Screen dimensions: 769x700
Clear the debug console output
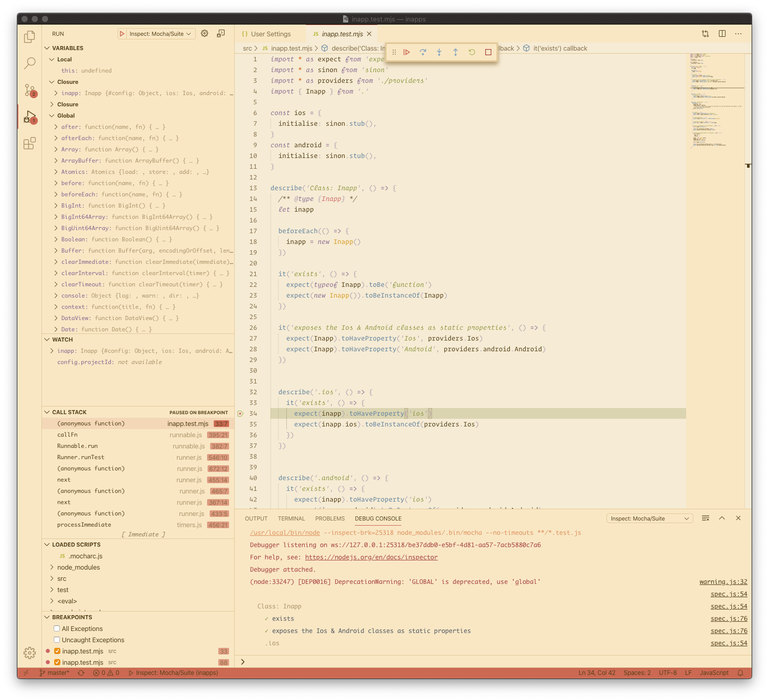(x=706, y=518)
